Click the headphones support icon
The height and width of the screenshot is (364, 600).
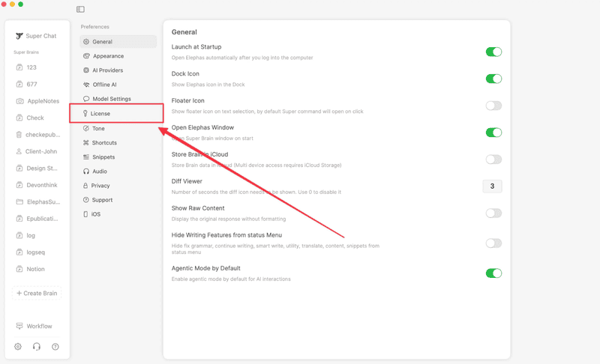37,347
